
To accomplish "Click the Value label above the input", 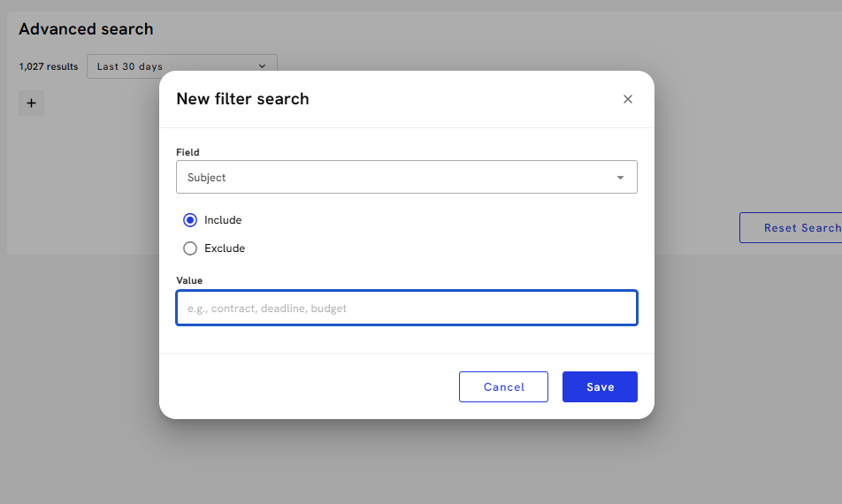I will tap(189, 280).
